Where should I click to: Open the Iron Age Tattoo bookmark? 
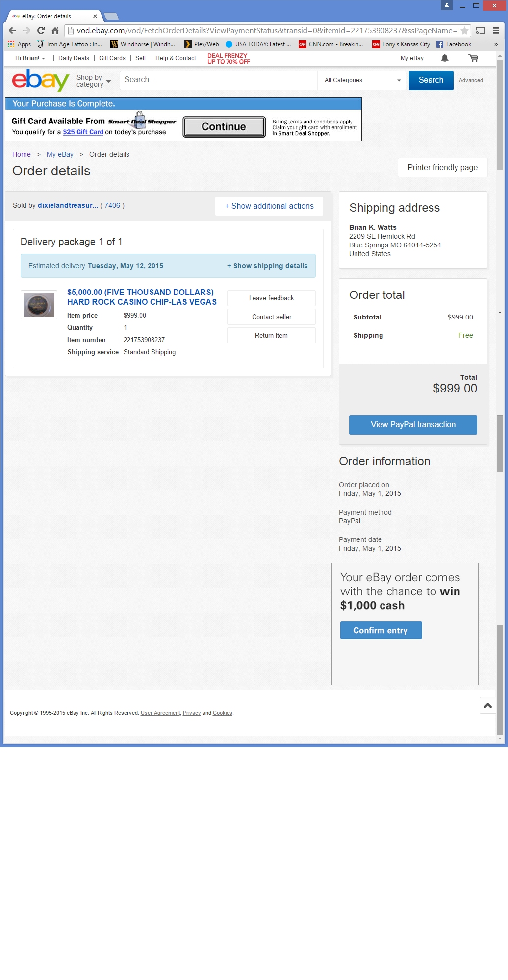[70, 44]
